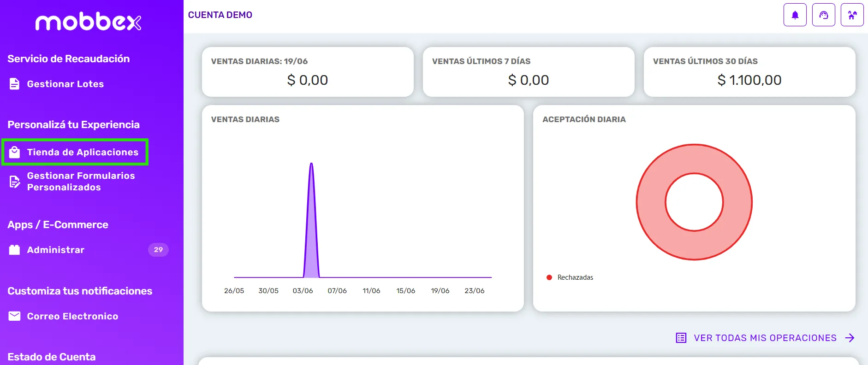
Task: Click the Tienda de Aplicaciones bag icon
Action: pyautogui.click(x=15, y=152)
